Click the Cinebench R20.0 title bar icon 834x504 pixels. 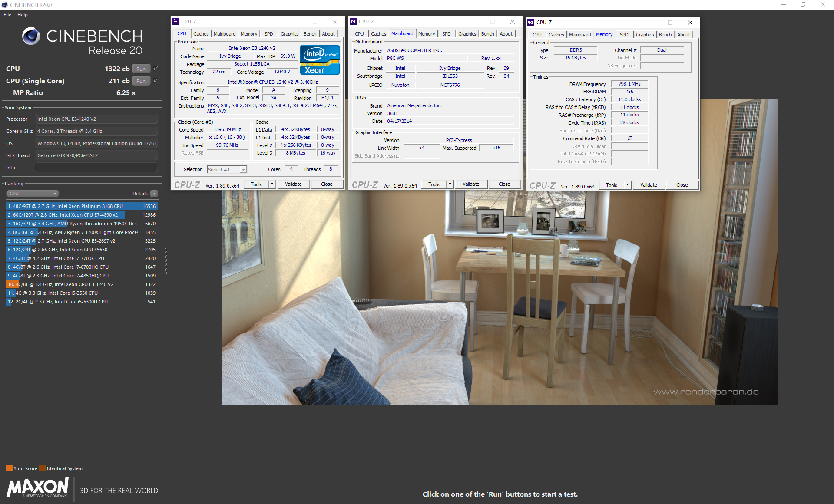tap(4, 5)
